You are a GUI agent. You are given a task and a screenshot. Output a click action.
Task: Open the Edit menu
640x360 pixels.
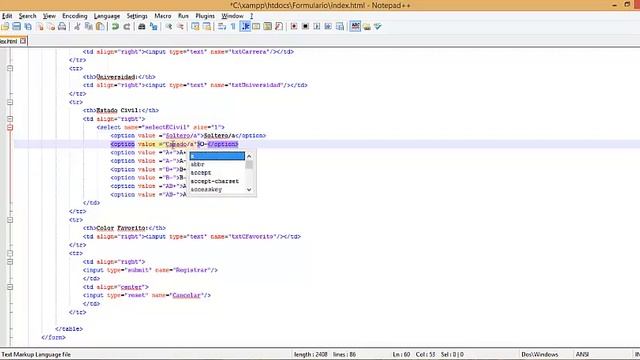(7, 16)
